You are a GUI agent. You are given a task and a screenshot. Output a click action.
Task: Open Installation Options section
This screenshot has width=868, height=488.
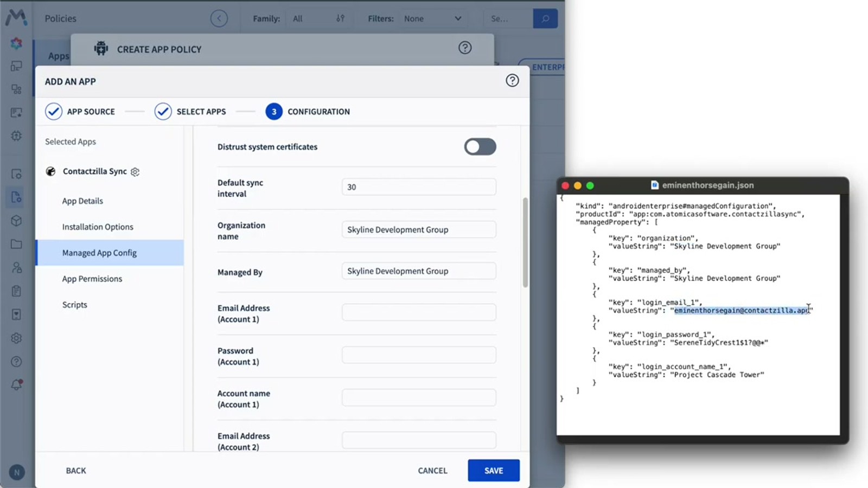[x=98, y=227]
